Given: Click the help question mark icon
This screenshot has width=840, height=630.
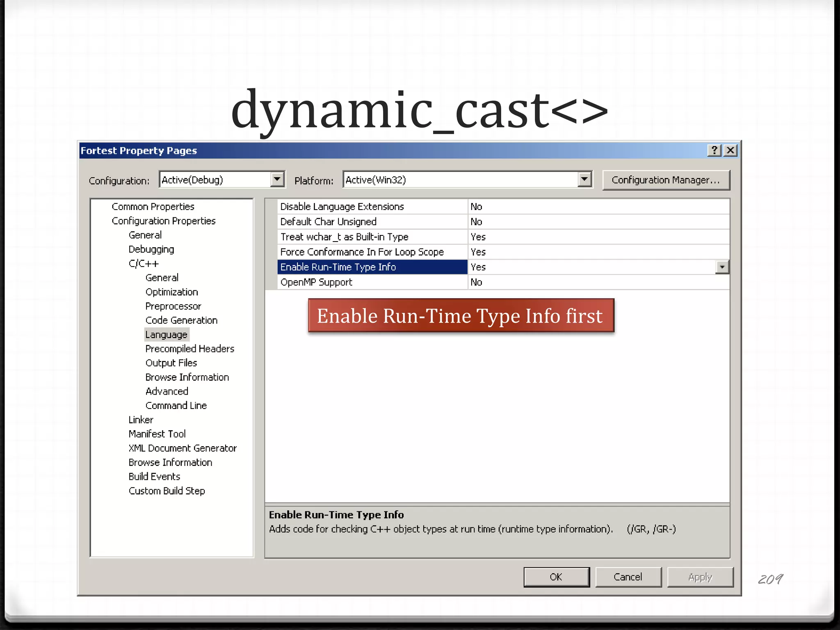Looking at the screenshot, I should 714,151.
